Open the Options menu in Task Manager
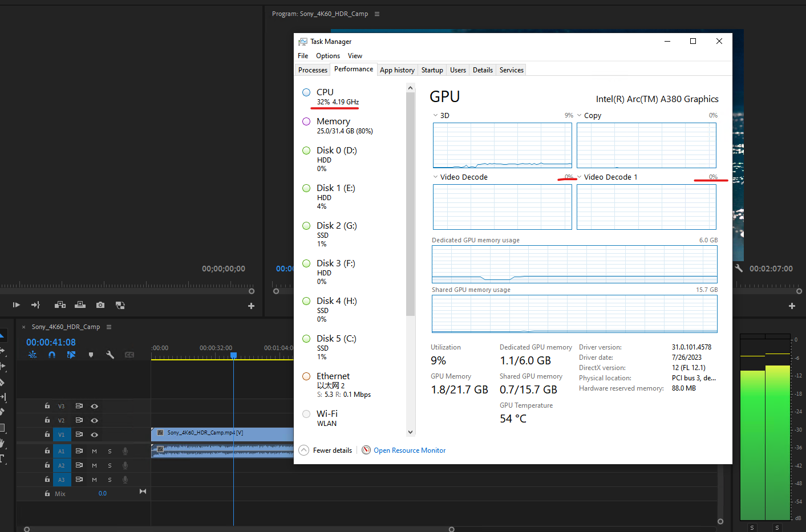806x532 pixels. 328,55
